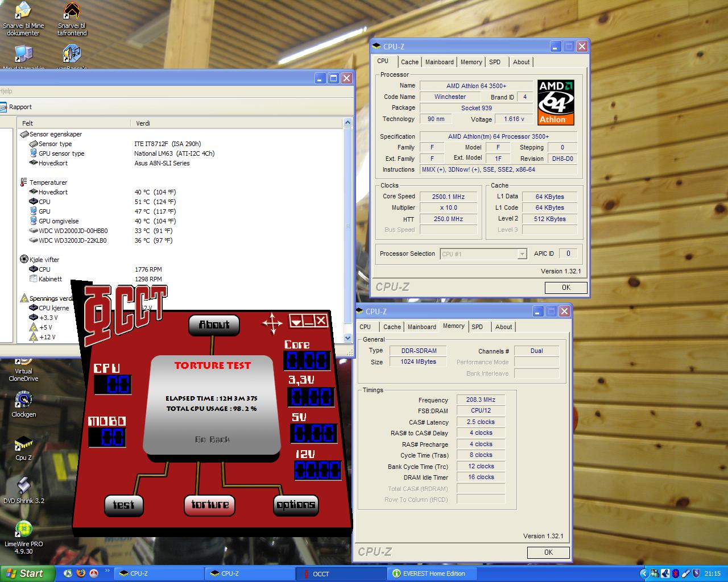Switch to the Mainboard tab in the upper CPU-Z window
728x582 pixels.
440,62
